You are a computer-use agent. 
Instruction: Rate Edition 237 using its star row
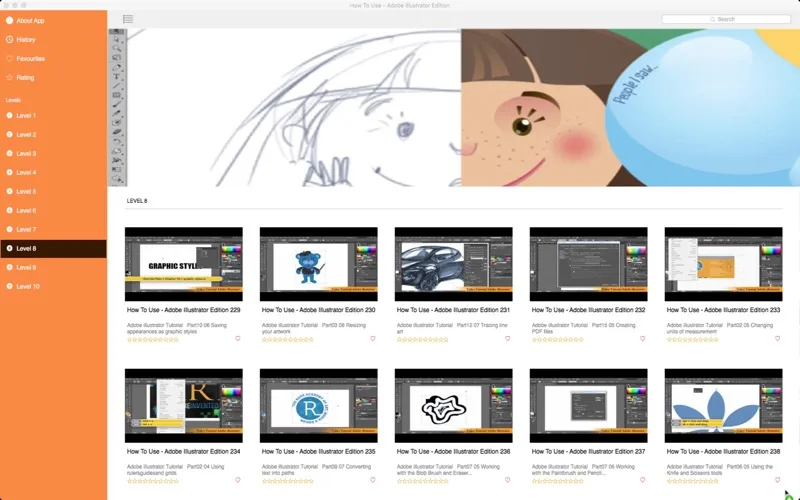(558, 481)
